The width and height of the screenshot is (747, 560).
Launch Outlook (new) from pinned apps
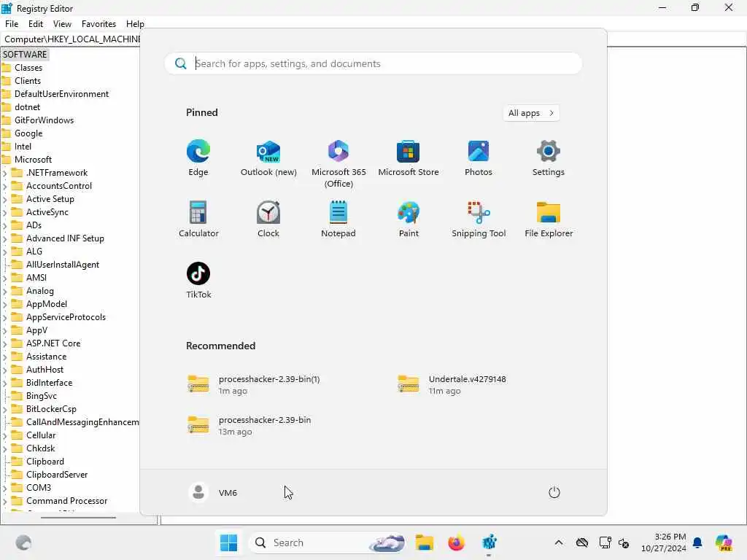point(268,157)
